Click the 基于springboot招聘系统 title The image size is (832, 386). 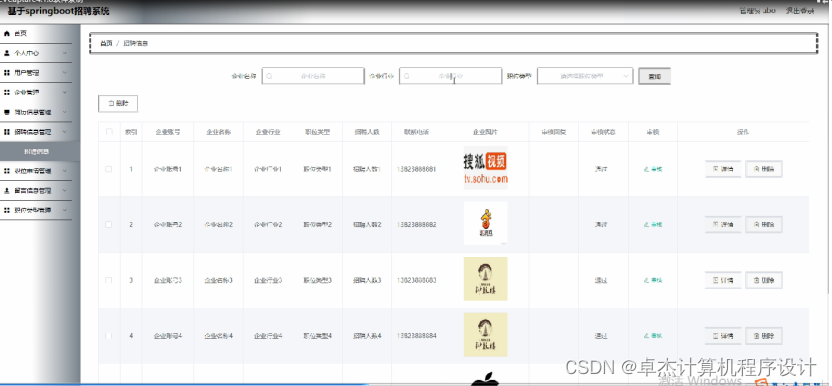click(x=58, y=11)
